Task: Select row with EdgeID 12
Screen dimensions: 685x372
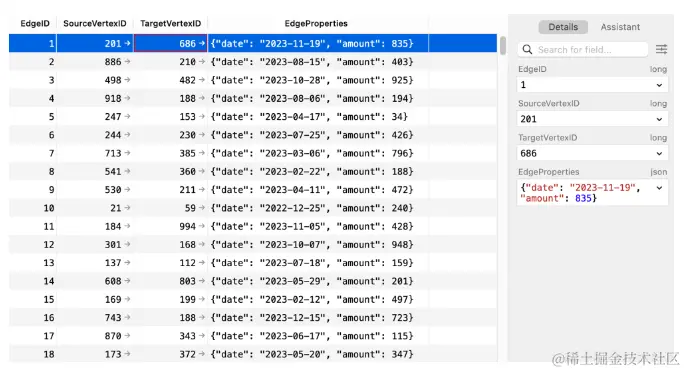Action: click(253, 245)
